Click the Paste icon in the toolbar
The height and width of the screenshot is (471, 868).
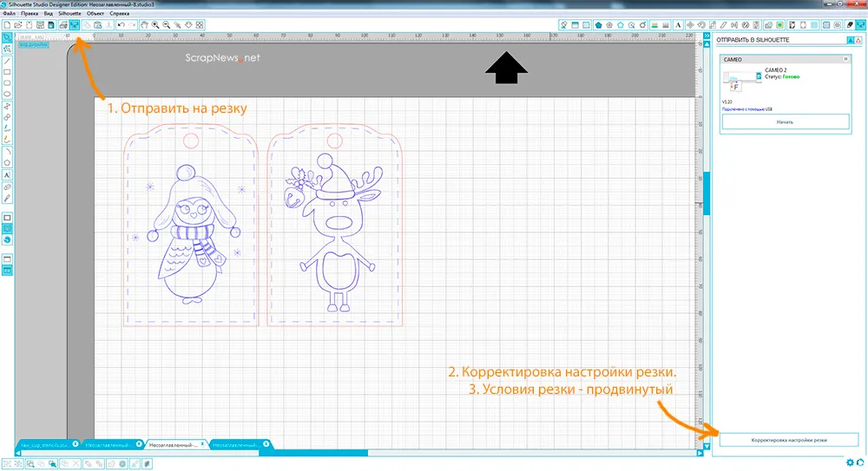98,25
